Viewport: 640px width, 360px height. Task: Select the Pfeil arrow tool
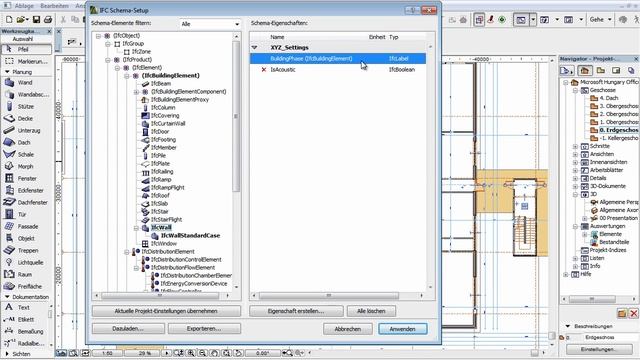26,49
